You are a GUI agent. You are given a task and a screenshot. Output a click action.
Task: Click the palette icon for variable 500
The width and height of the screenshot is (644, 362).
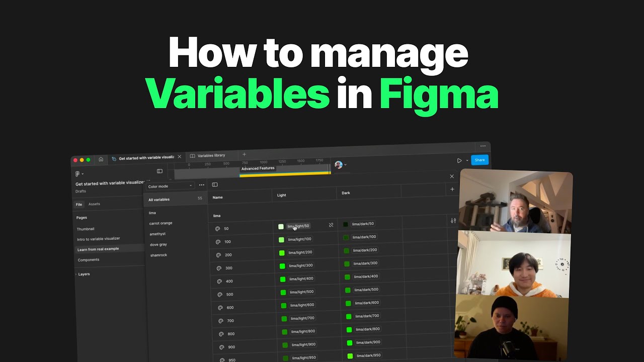tap(220, 295)
